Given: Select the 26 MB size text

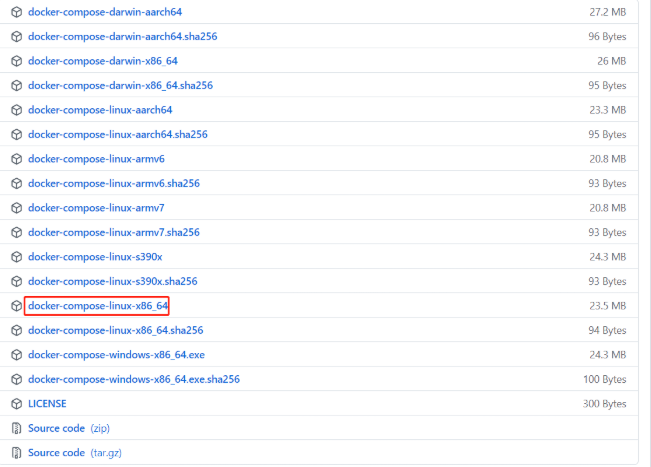Looking at the screenshot, I should (612, 61).
